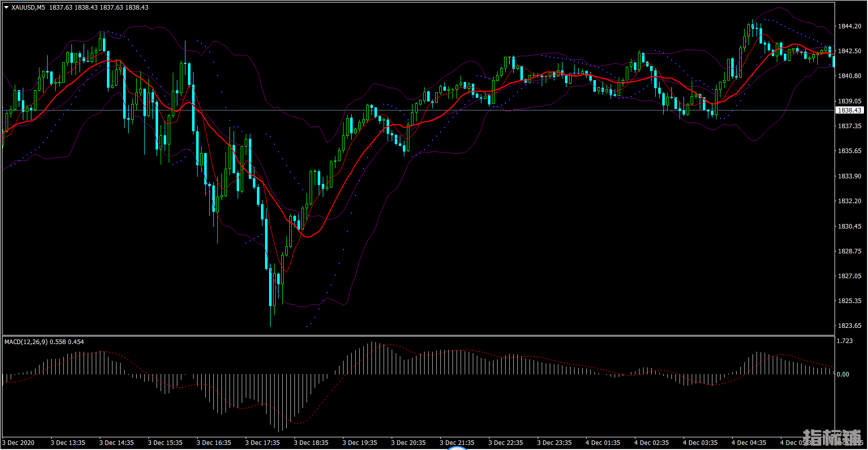Click the 1839.05 price axis label
Viewport: 868px width, 450px height.
click(850, 101)
